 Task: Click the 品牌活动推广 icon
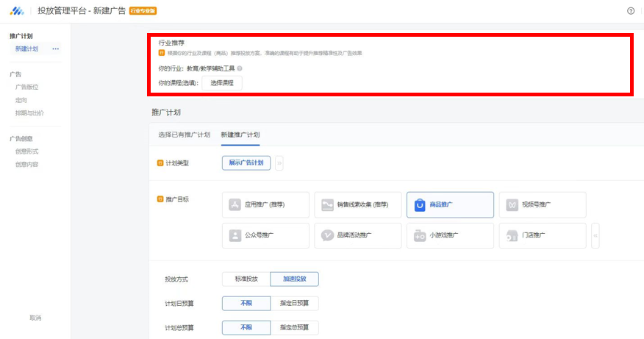[x=327, y=235]
